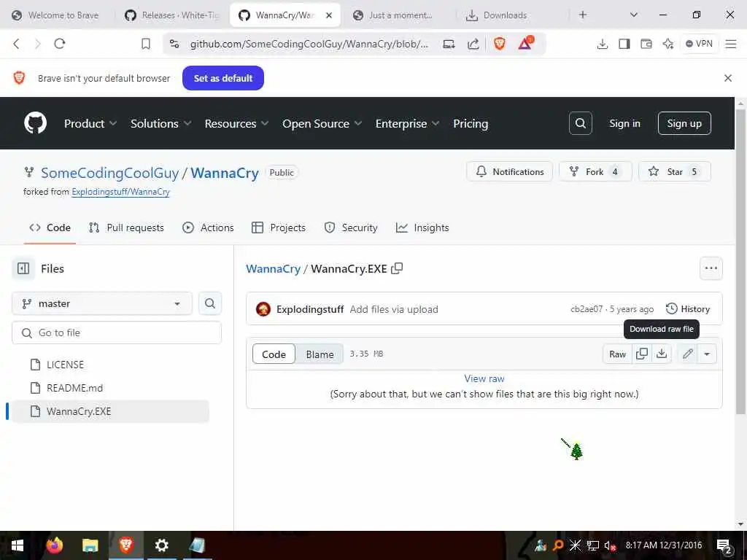Open the Pricing link

pyautogui.click(x=471, y=124)
